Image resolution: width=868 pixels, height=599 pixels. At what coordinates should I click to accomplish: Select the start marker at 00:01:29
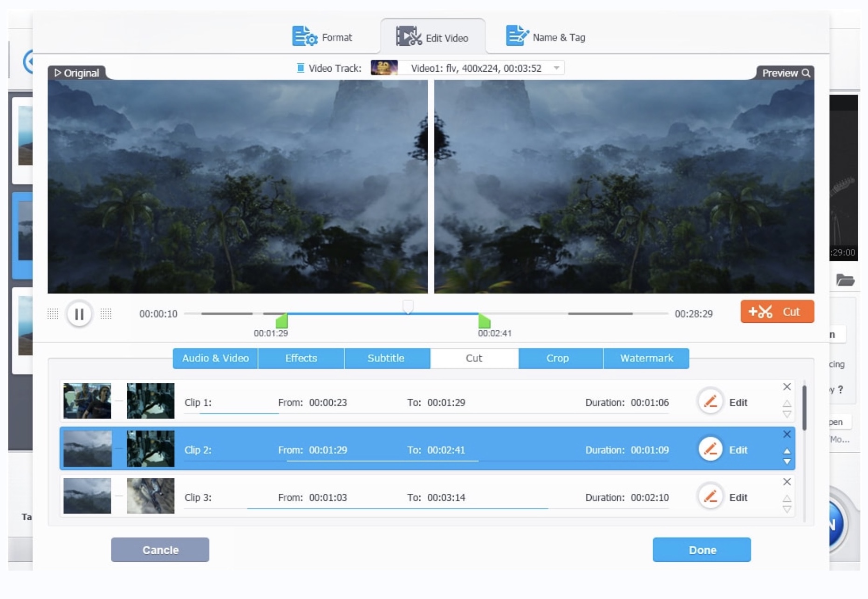(282, 321)
